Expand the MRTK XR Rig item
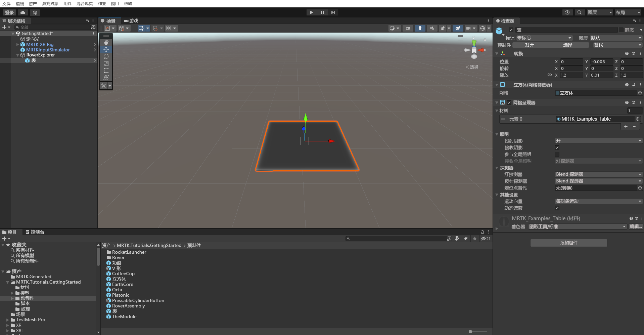The image size is (644, 335). (x=18, y=44)
